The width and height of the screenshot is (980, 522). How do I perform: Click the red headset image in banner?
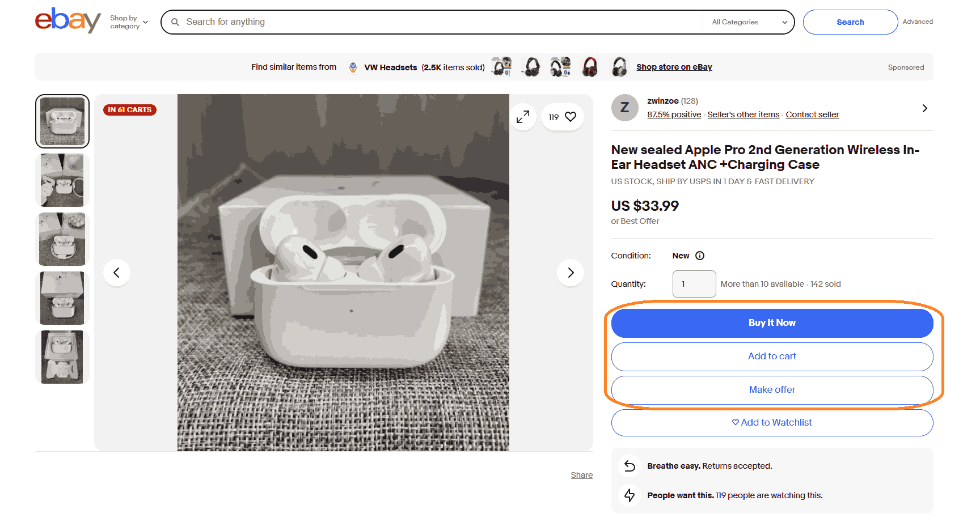[590, 66]
